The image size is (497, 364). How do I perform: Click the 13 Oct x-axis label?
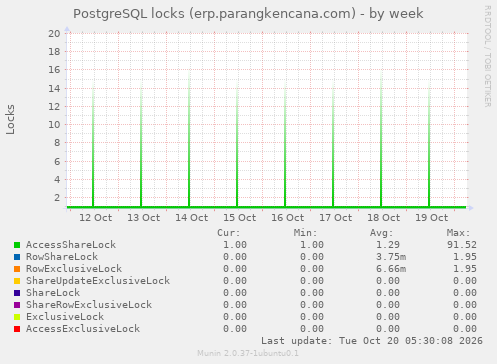coord(144,218)
